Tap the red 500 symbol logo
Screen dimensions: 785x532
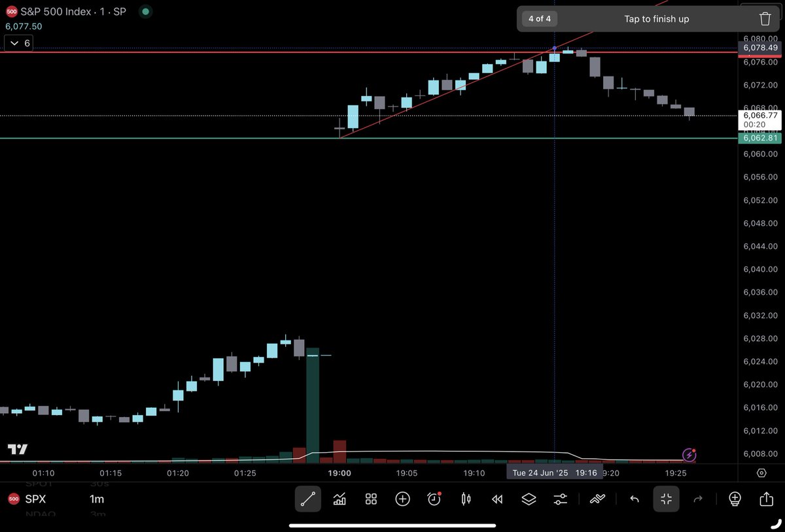[x=11, y=11]
